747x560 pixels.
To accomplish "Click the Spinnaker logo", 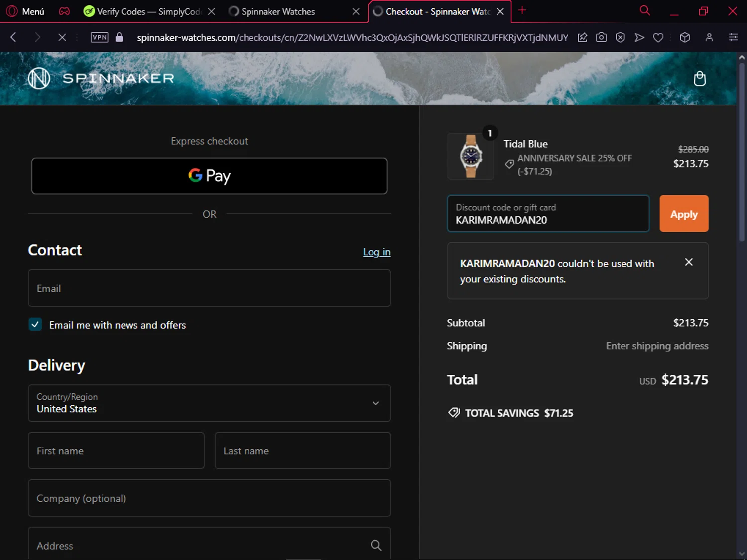I will point(101,78).
